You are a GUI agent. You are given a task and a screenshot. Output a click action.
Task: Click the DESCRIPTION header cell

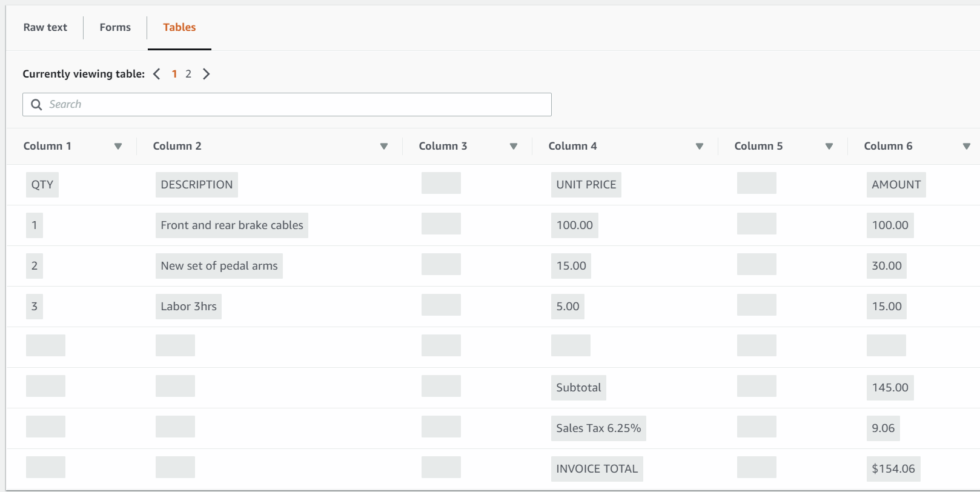(197, 185)
